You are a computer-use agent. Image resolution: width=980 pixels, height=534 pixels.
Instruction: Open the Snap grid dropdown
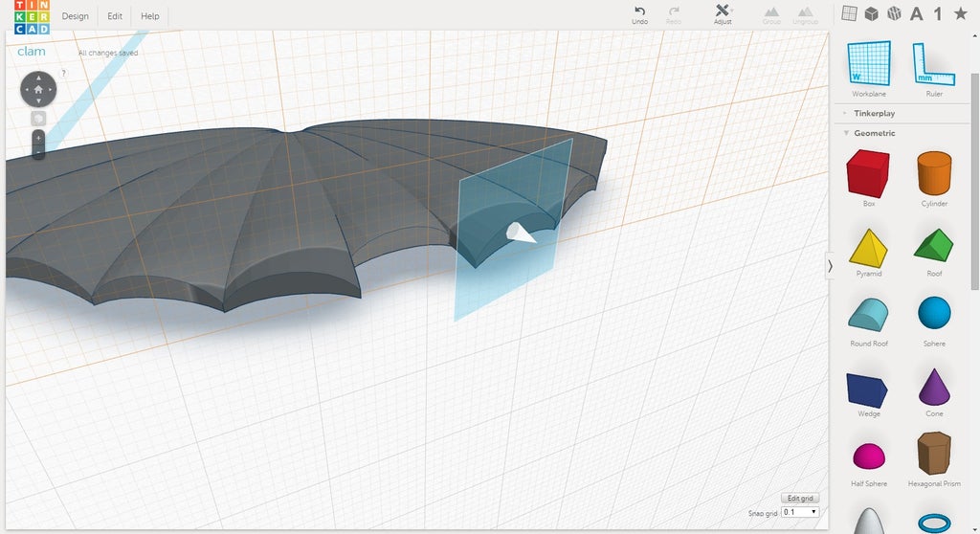point(800,512)
